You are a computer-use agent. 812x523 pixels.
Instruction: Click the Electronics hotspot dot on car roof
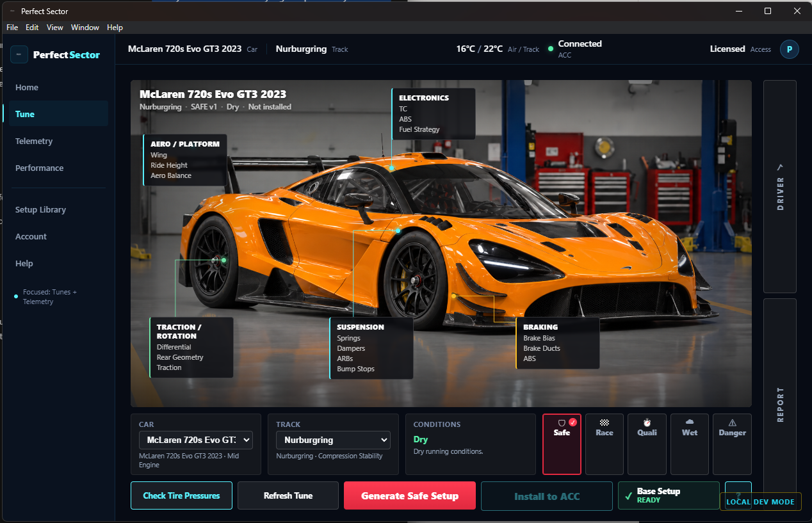point(391,168)
